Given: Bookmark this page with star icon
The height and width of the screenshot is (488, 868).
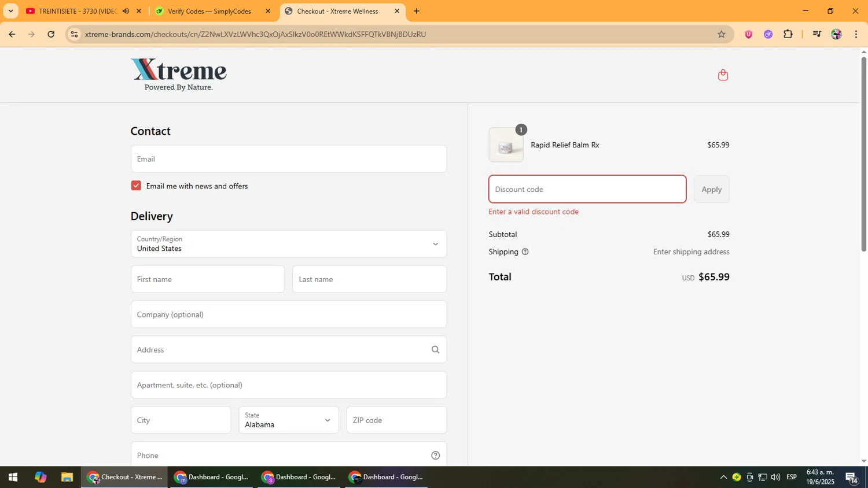Looking at the screenshot, I should (x=721, y=34).
